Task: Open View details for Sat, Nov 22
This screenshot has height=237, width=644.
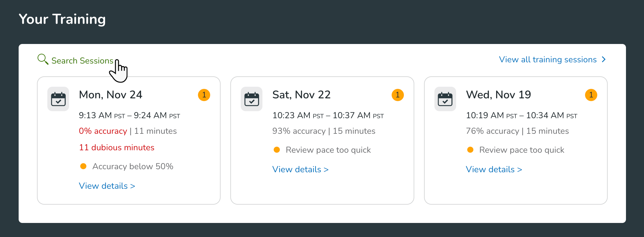Action: coord(300,169)
